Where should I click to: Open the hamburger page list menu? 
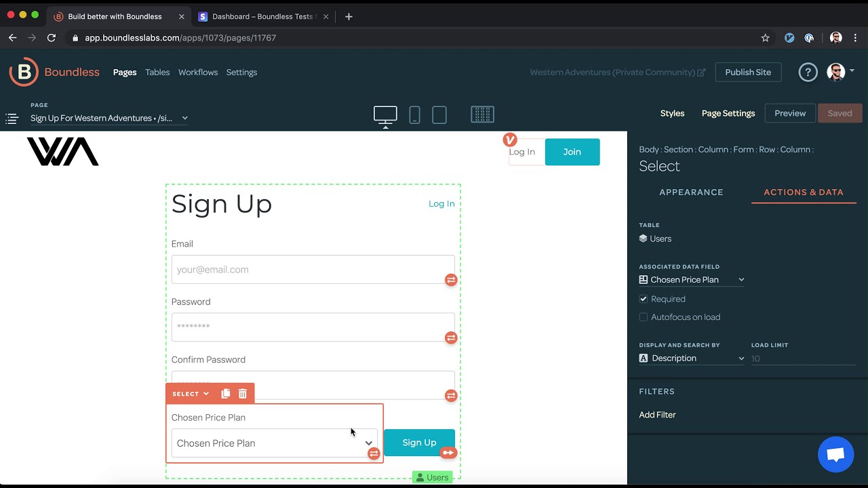click(12, 119)
